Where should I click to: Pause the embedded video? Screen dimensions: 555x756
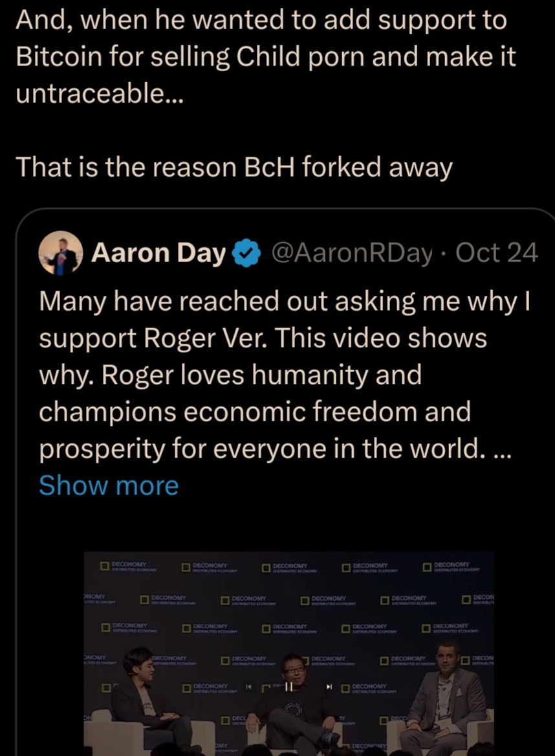coord(288,686)
